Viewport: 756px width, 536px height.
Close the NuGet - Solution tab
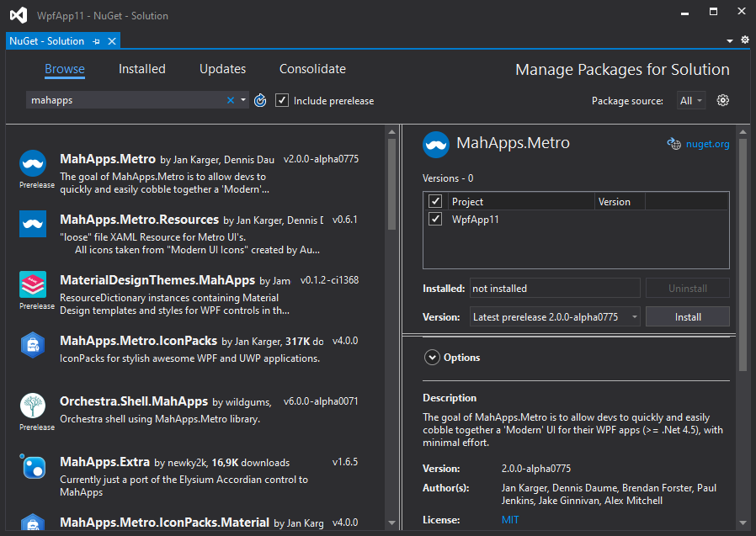click(x=112, y=41)
